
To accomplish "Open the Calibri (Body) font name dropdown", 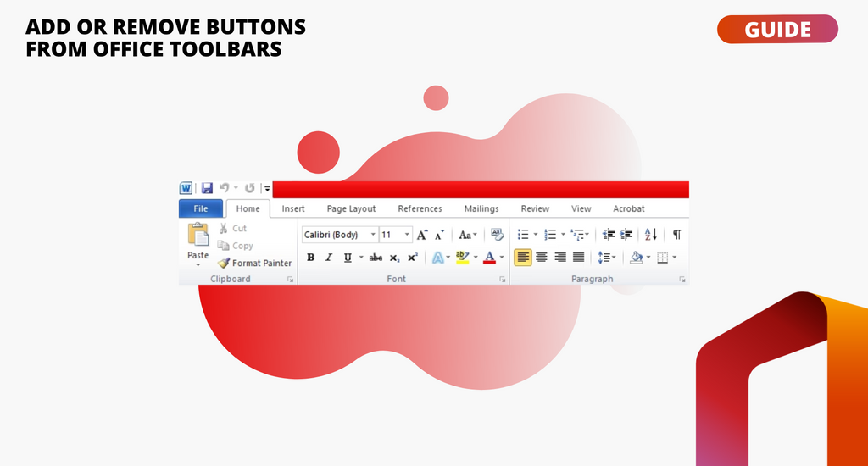I will [x=373, y=235].
